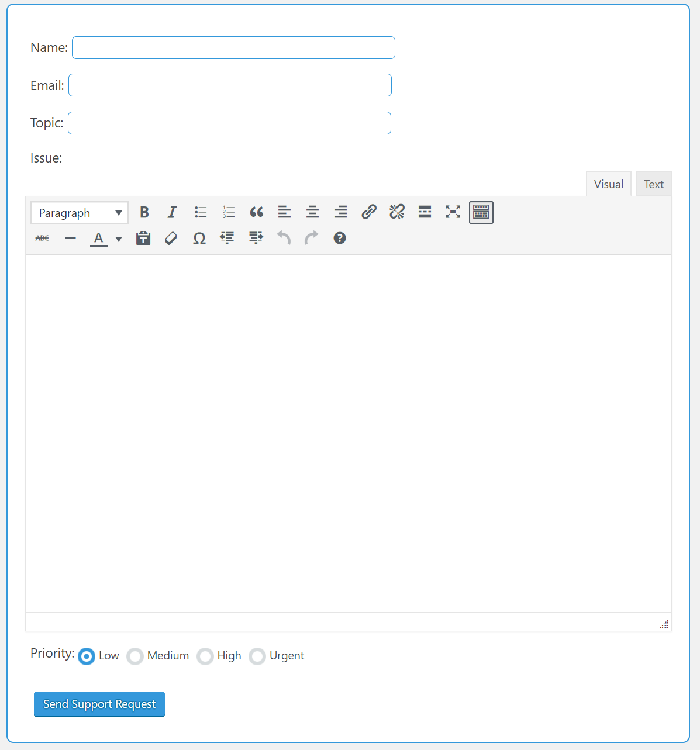
Task: Insert a special character (Omega)
Action: coord(199,239)
